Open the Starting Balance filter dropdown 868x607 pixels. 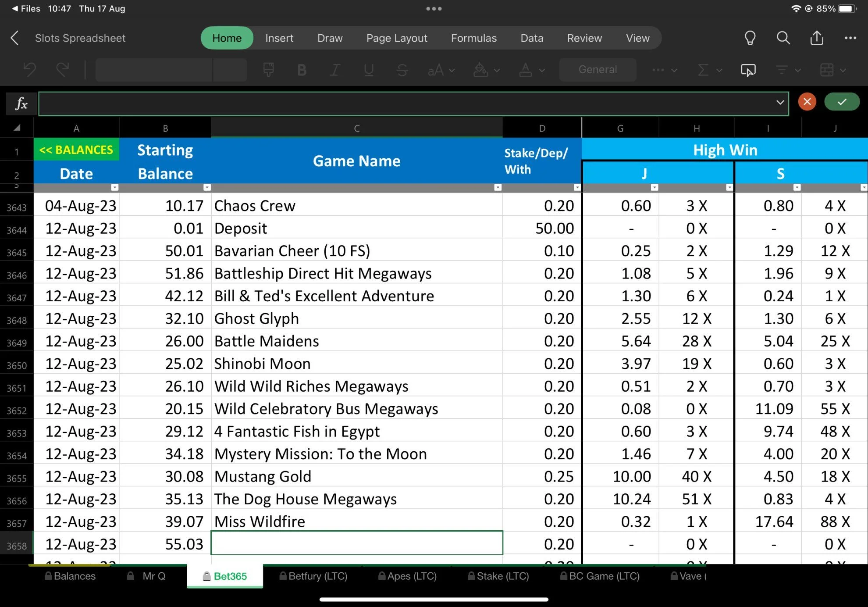[x=207, y=187]
